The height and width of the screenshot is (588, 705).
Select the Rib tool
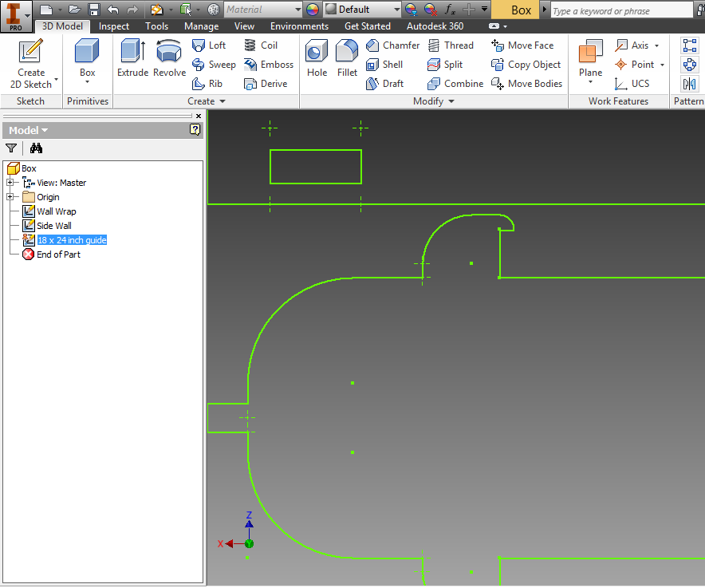point(207,84)
